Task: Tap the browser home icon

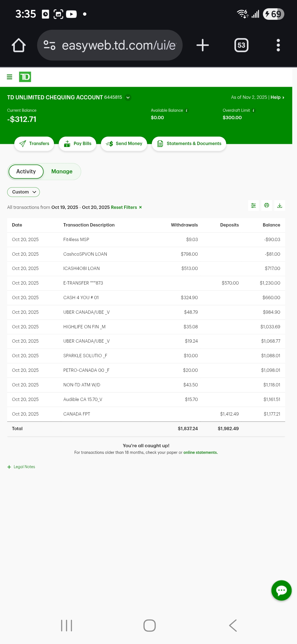Action: (x=19, y=45)
